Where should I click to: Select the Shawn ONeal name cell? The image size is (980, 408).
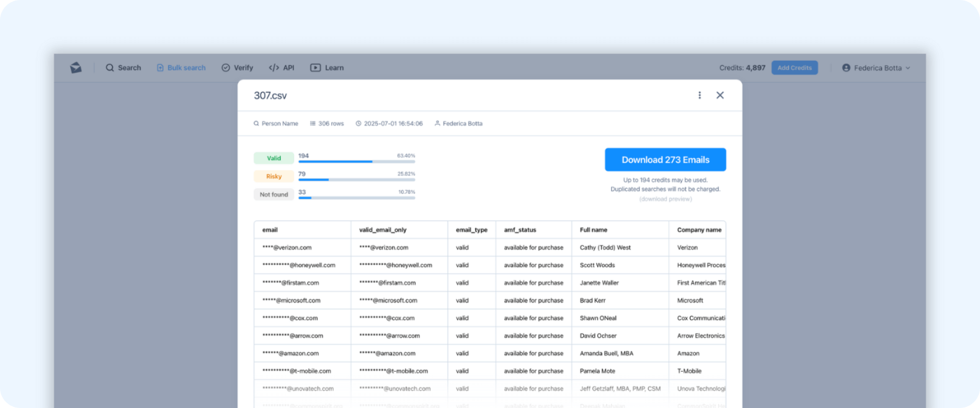[620, 318]
